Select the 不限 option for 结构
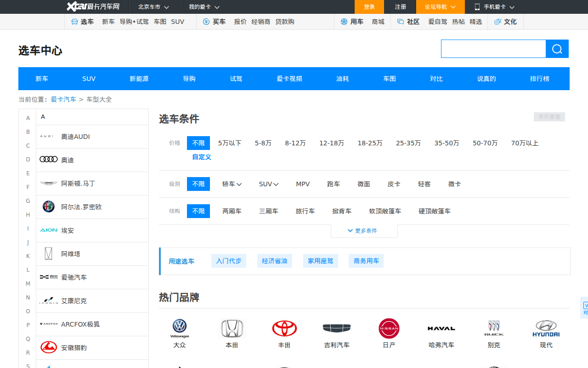Image resolution: width=588 pixels, height=368 pixels. pyautogui.click(x=198, y=211)
